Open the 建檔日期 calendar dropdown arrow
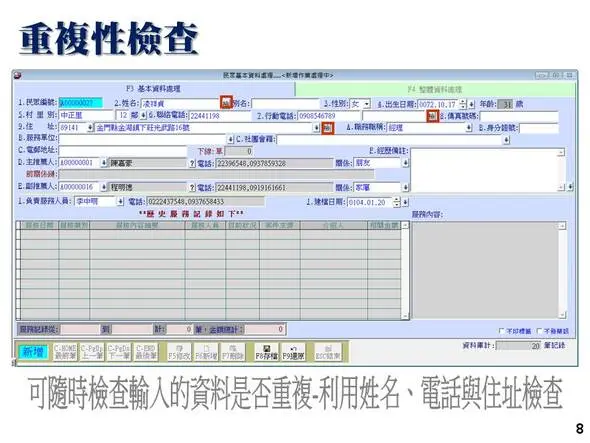590x443 pixels. pyautogui.click(x=405, y=202)
